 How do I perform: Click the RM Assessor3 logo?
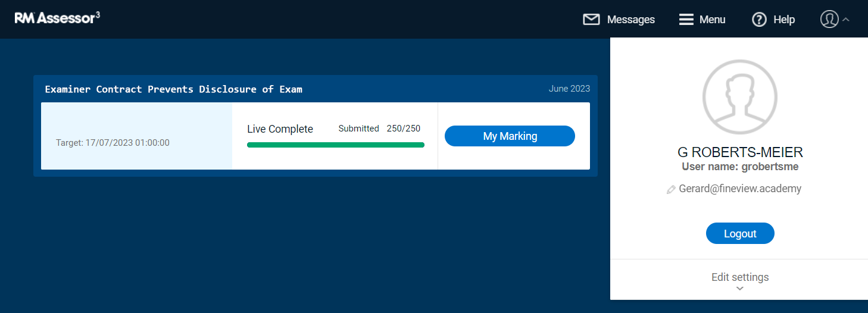(x=57, y=18)
